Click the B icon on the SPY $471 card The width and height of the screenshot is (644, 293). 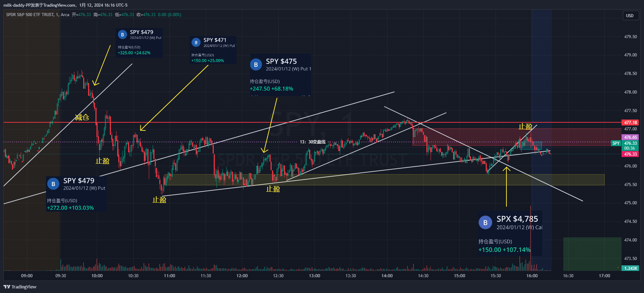(x=196, y=42)
